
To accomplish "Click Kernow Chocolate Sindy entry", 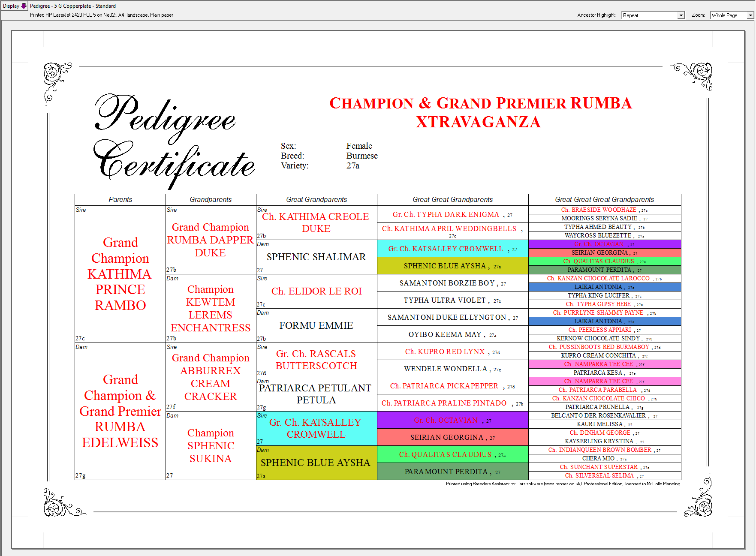I will tap(605, 339).
